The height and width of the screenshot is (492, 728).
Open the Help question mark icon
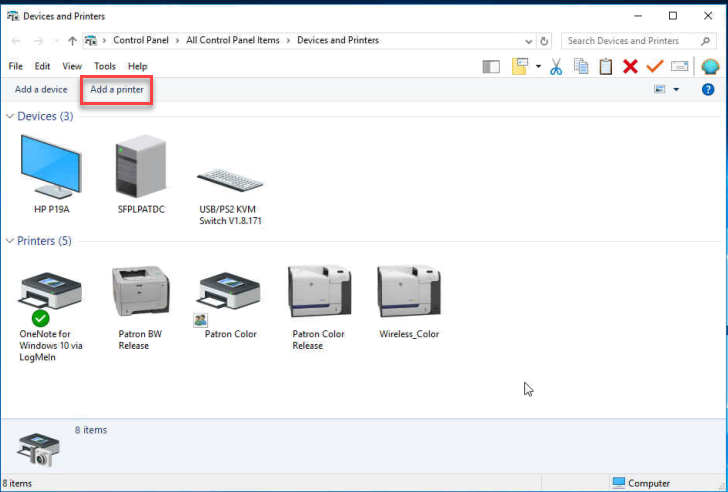708,89
